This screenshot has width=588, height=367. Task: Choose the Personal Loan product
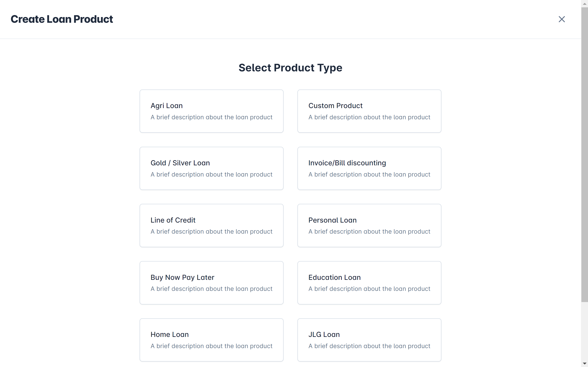369,226
